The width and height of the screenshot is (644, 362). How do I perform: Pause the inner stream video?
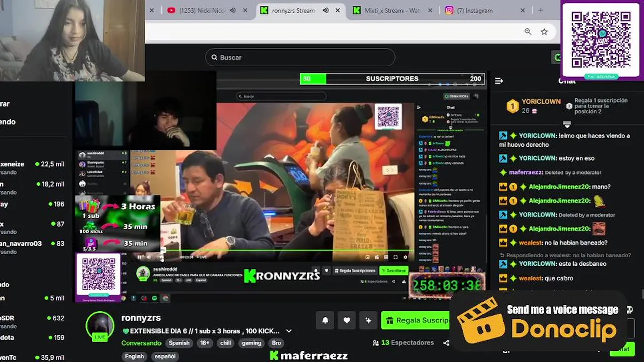[139, 257]
